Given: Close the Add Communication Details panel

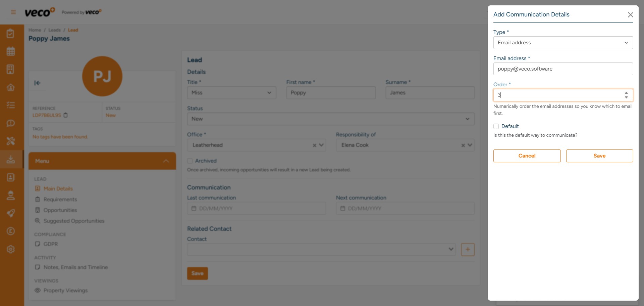Looking at the screenshot, I should [x=630, y=15].
